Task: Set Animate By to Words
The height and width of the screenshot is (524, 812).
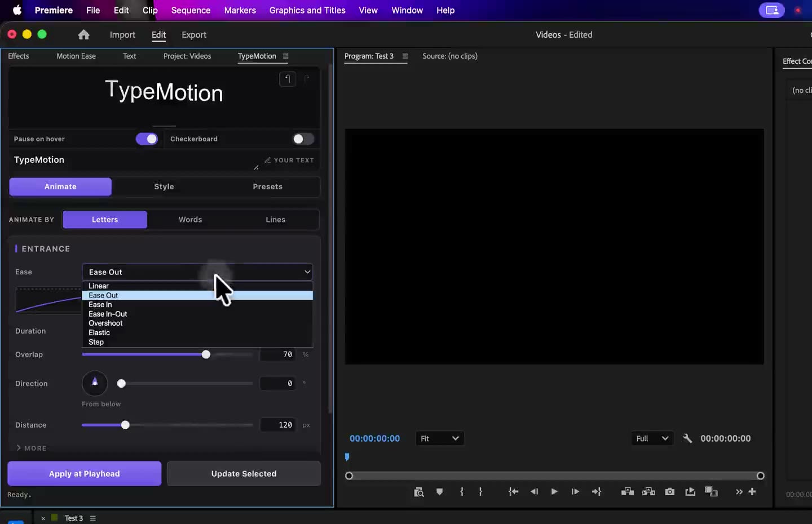Action: 191,220
